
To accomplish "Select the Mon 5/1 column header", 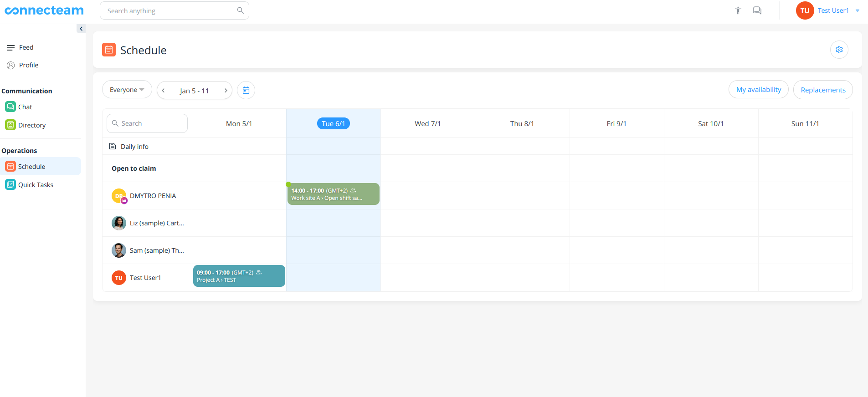I will click(239, 123).
